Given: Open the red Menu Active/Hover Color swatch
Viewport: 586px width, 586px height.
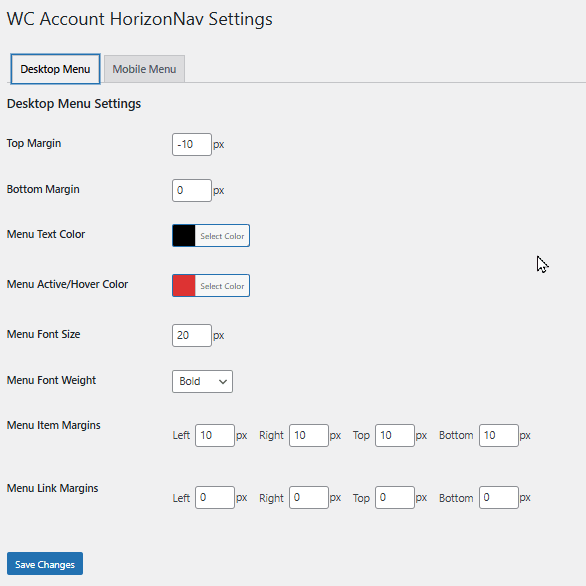Looking at the screenshot, I should coord(184,286).
